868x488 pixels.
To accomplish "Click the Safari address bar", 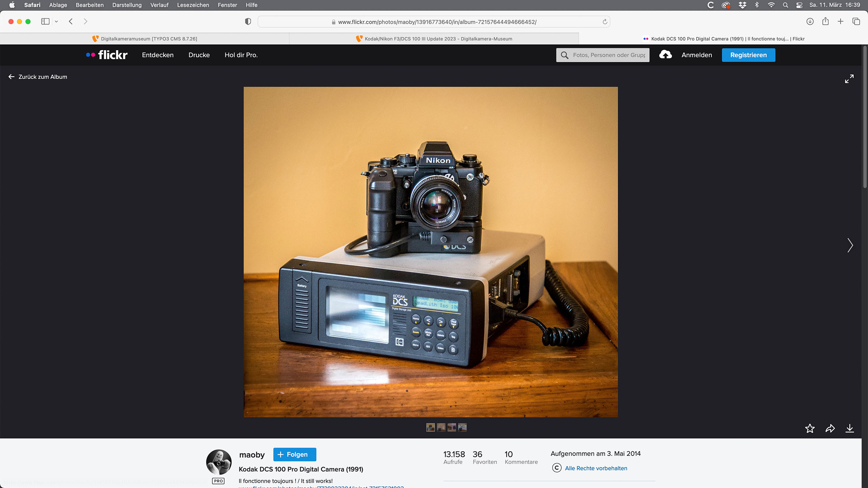I will pos(434,22).
